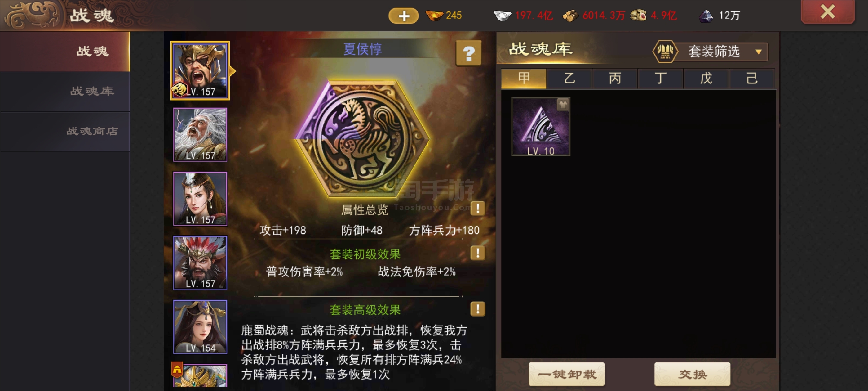This screenshot has height=391, width=868.
Task: Click the exclamation icon beside 套装初级效果
Action: point(477,253)
